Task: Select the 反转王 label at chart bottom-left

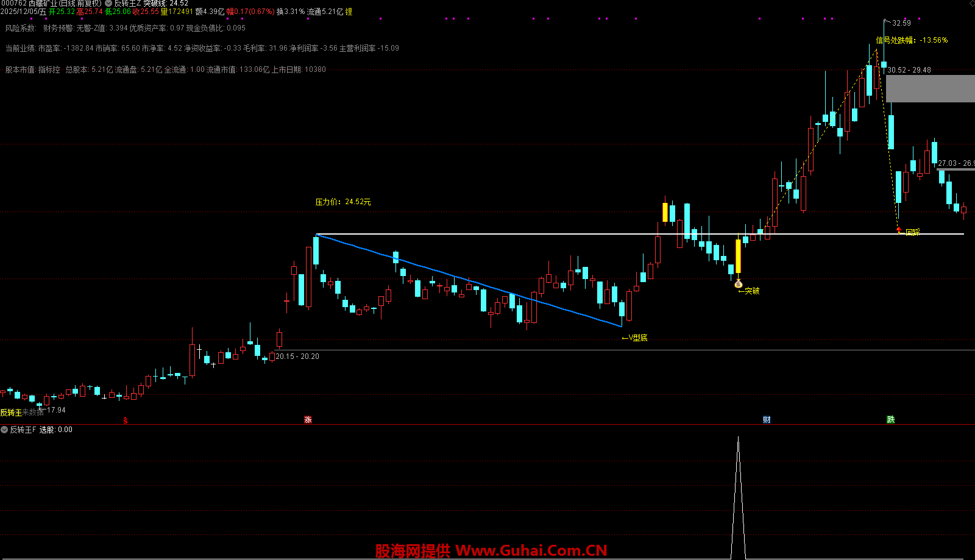Action: [11, 413]
